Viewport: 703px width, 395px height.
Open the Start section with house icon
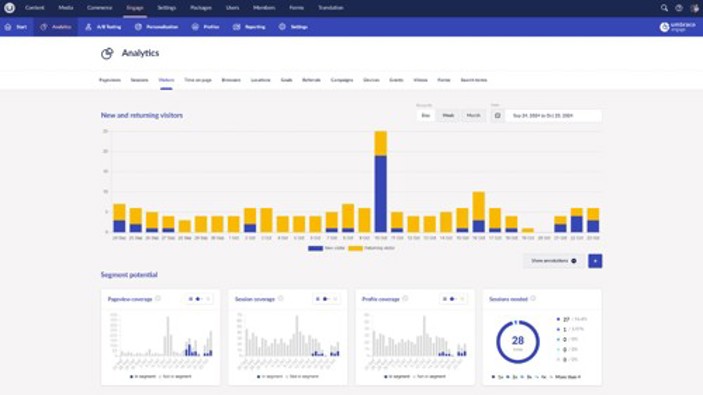tap(16, 27)
